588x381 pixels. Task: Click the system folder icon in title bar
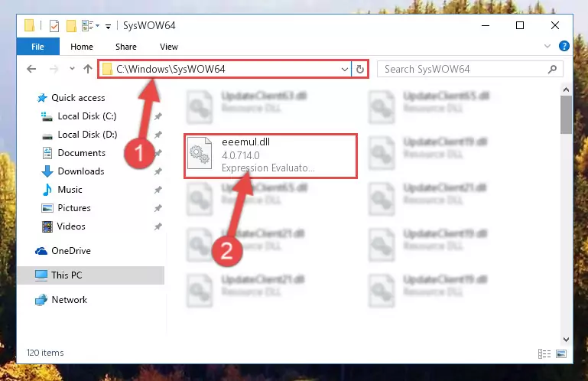[x=30, y=25]
